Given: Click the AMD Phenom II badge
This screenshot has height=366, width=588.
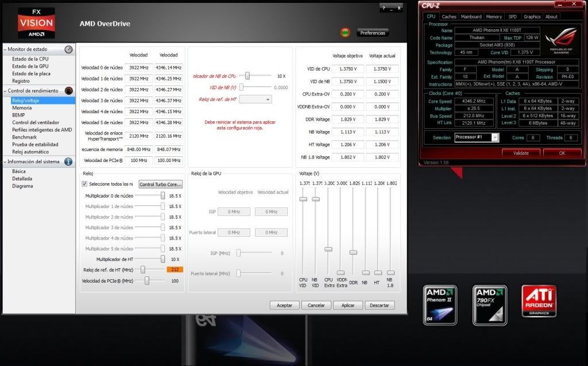Looking at the screenshot, I should [x=440, y=305].
